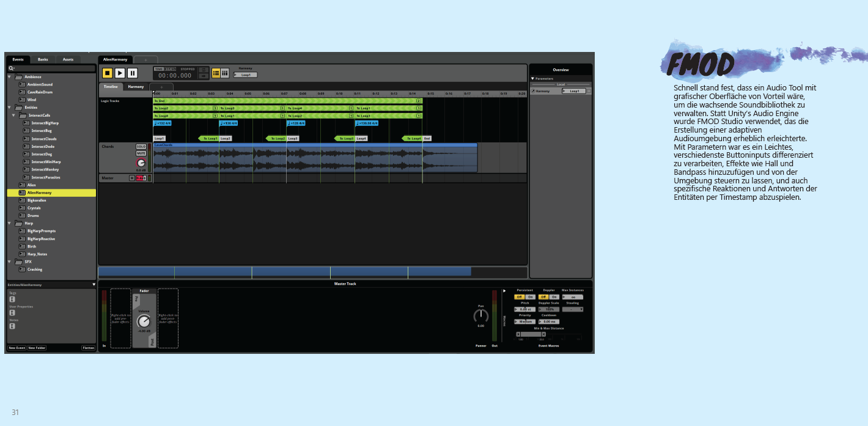Click the event browser search field
This screenshot has width=868, height=426.
coord(51,68)
